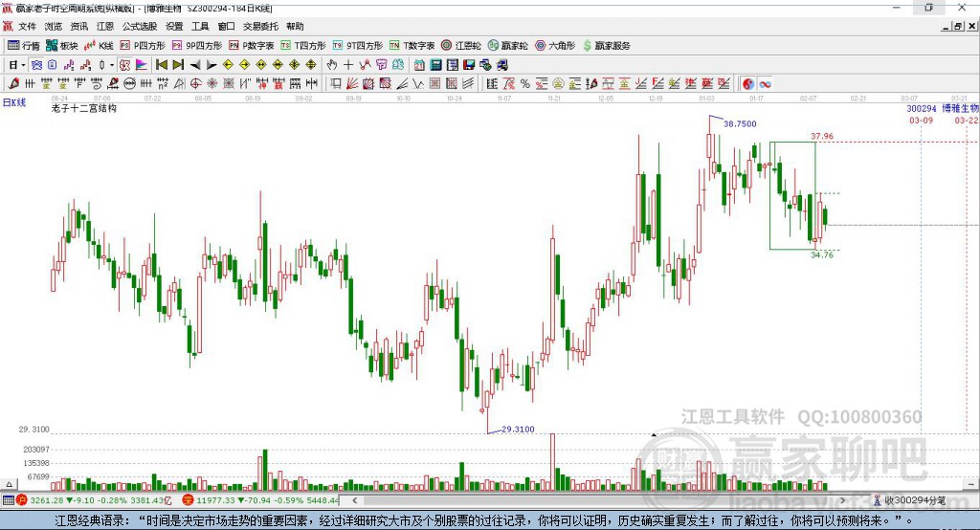Click the Shanghai index 3261.28 status entry
The image size is (980, 530).
coord(94,500)
